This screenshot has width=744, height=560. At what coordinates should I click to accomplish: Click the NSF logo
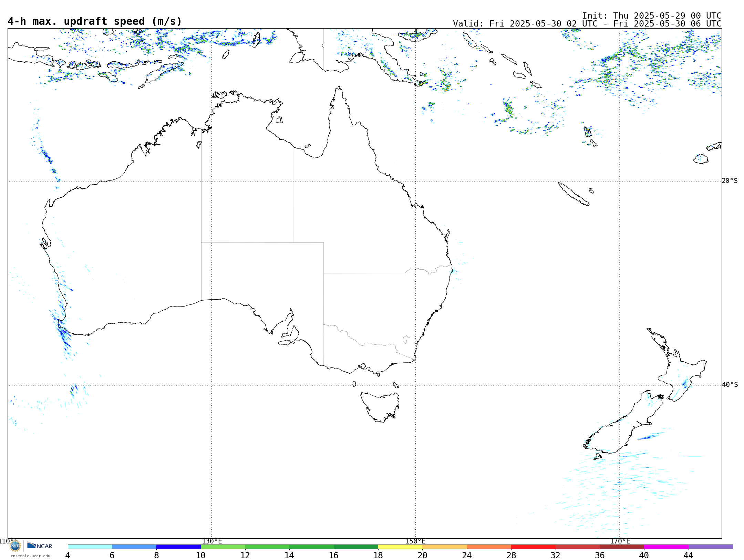(x=15, y=546)
